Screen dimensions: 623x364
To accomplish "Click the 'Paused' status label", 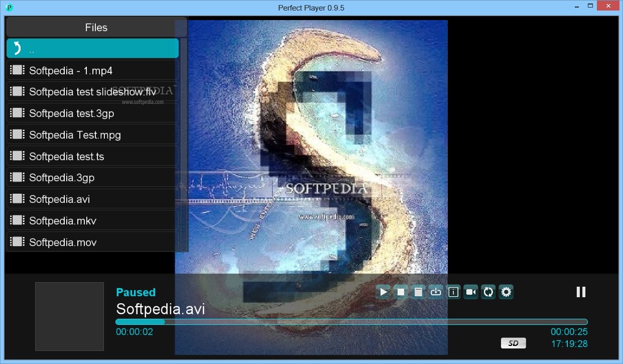I will [x=136, y=292].
